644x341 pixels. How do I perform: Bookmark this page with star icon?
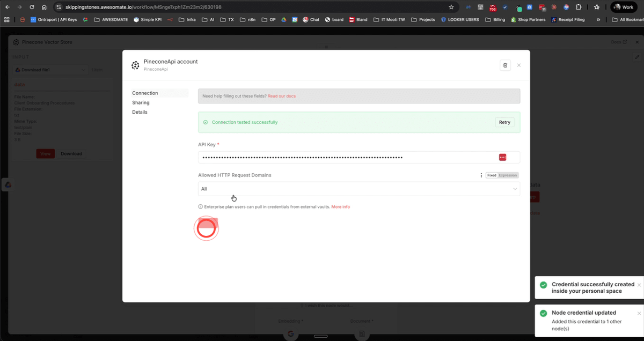[x=451, y=8]
